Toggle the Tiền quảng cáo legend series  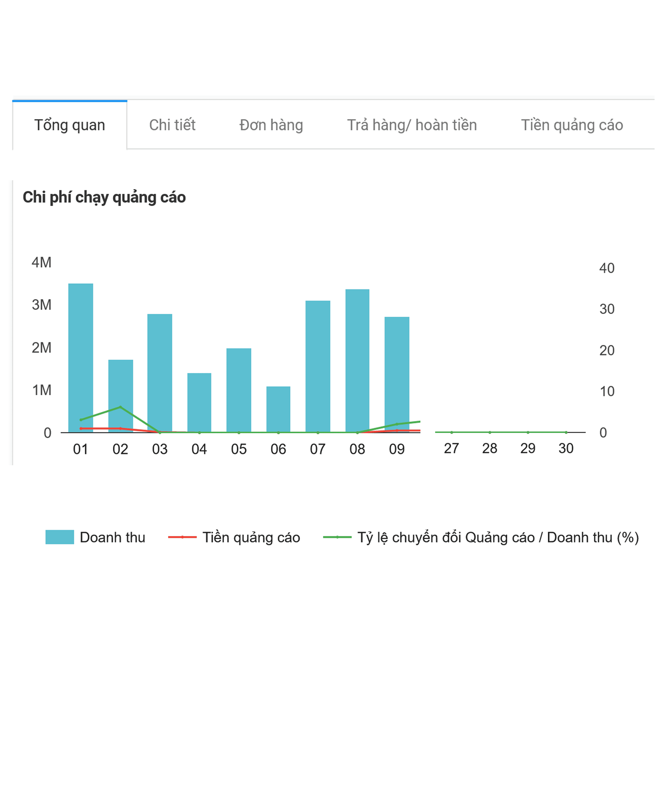click(234, 537)
